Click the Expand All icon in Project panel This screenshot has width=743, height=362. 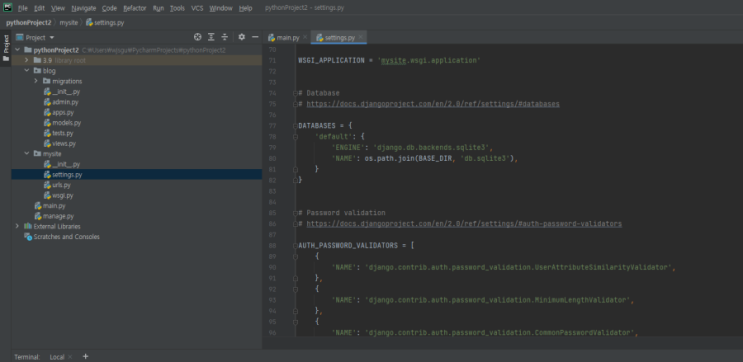click(x=211, y=37)
